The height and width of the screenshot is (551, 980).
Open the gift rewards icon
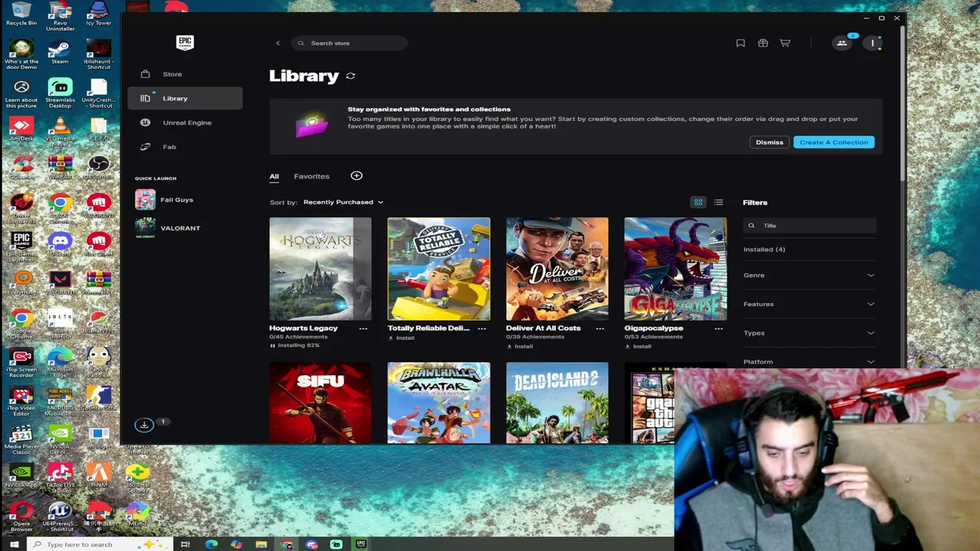click(x=763, y=43)
